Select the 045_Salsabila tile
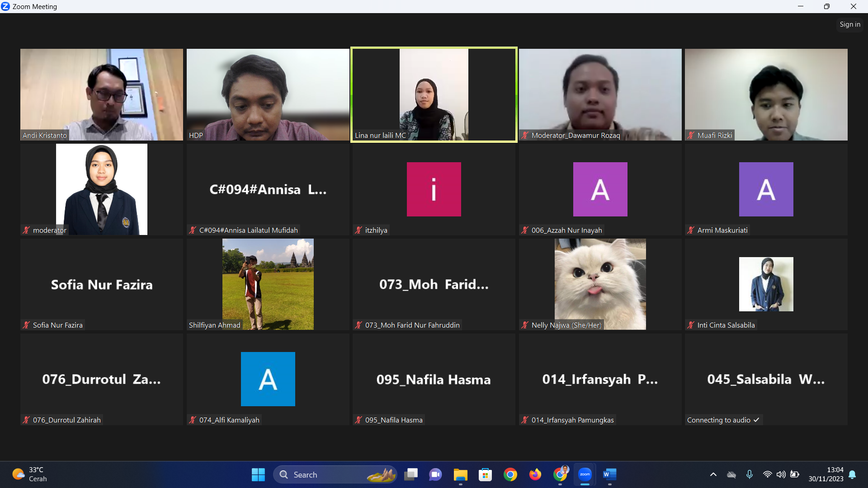The height and width of the screenshot is (488, 868). [766, 379]
